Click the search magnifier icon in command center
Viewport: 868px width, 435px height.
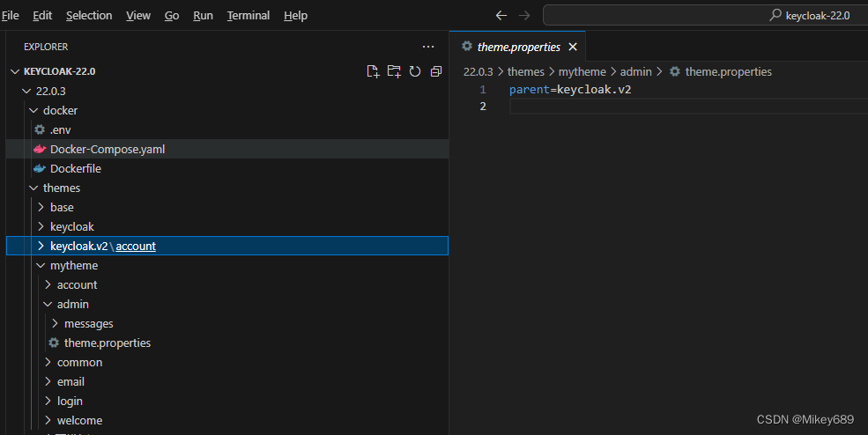point(775,15)
